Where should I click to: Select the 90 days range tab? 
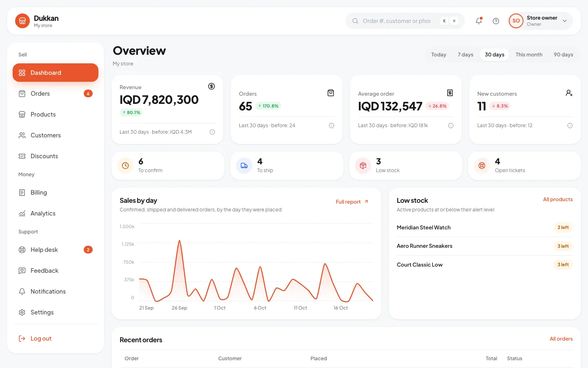563,54
